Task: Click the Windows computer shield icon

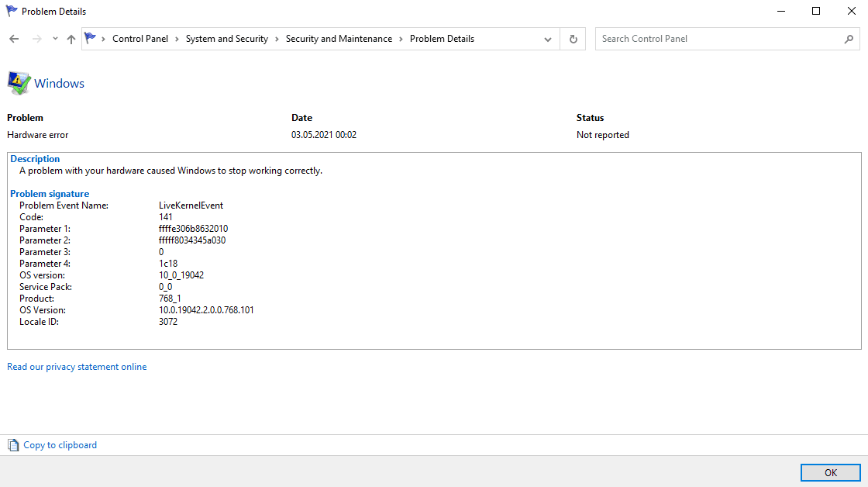Action: (19, 83)
